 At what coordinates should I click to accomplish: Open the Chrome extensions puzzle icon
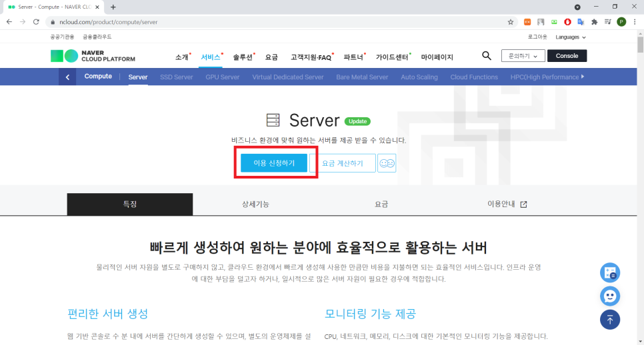[594, 22]
